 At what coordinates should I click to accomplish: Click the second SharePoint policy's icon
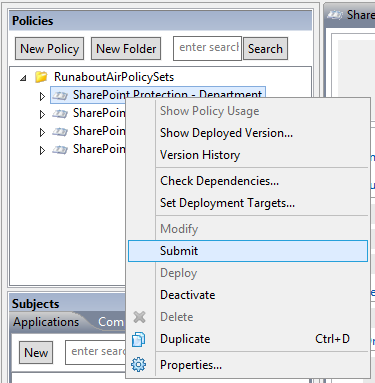(60, 114)
